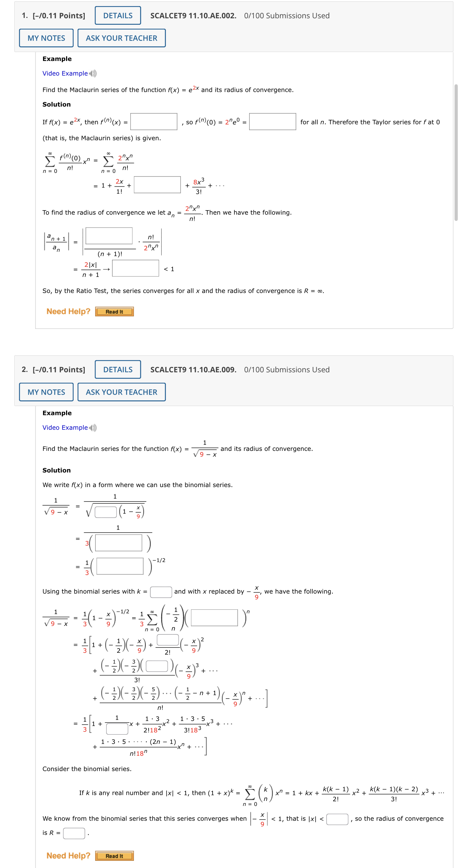Click DETAILS for SCALCET9 11.10.AE.002
The width and height of the screenshot is (461, 868).
point(117,15)
